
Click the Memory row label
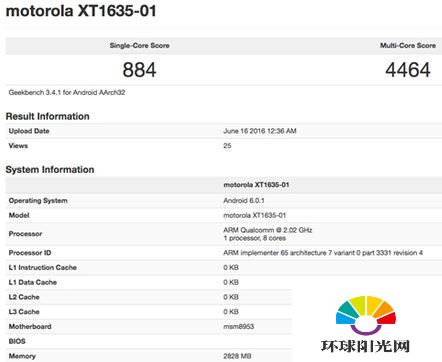[22, 356]
